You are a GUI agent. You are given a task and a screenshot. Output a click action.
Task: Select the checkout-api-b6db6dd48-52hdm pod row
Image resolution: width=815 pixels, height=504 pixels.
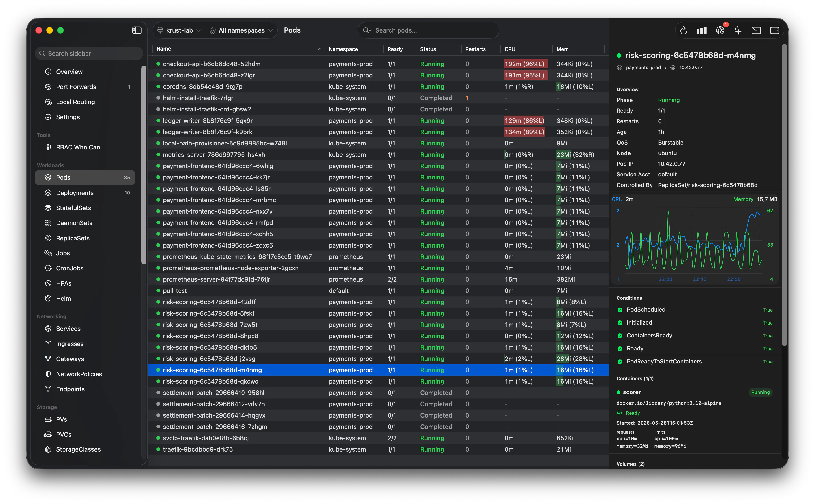click(x=378, y=64)
